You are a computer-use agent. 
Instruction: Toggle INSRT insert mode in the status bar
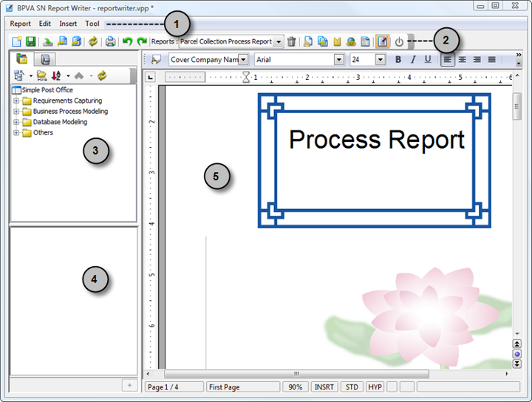(324, 387)
